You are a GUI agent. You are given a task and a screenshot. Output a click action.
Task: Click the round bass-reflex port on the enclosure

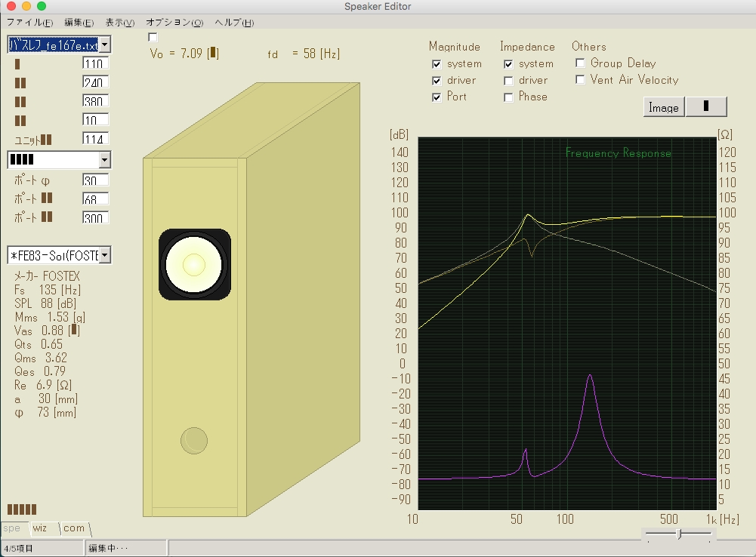[194, 441]
